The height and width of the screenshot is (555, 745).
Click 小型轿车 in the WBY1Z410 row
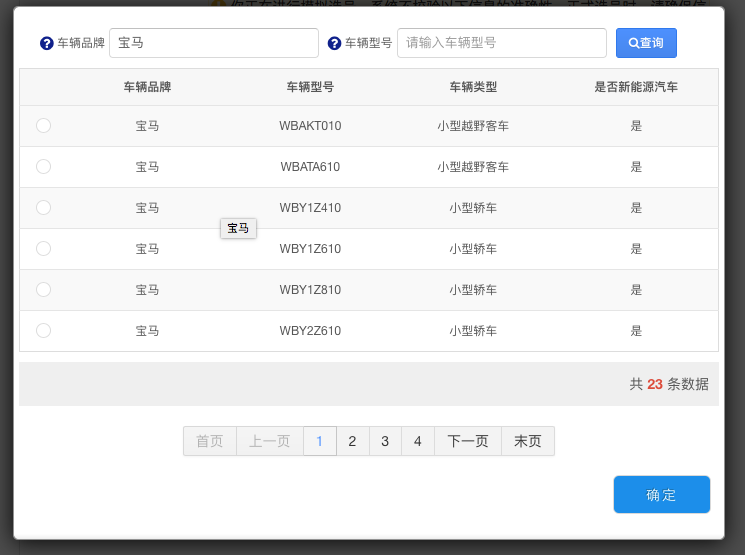click(x=473, y=208)
